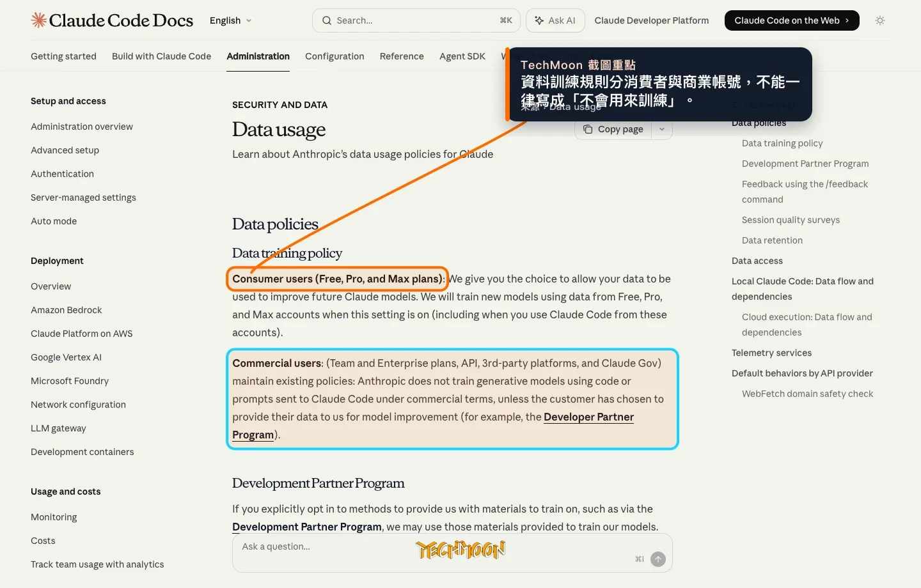The width and height of the screenshot is (921, 588).
Task: Select the Administration tab
Action: click(x=258, y=56)
